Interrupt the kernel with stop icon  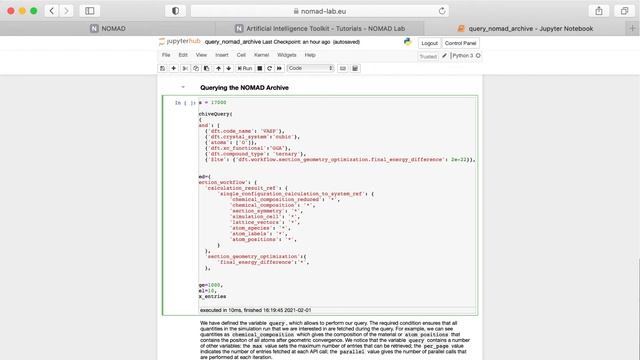point(260,69)
